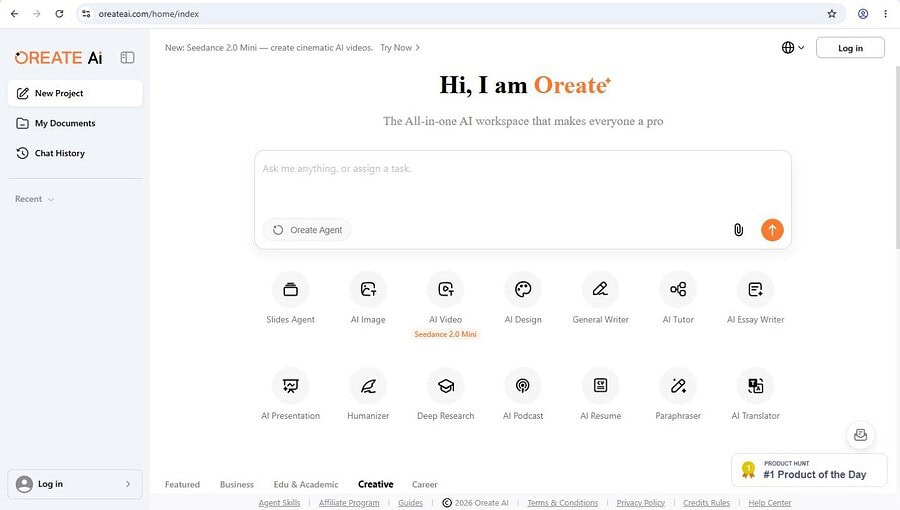Switch to the Edu & Academic tab
Screen dimensions: 900x510
(x=306, y=484)
